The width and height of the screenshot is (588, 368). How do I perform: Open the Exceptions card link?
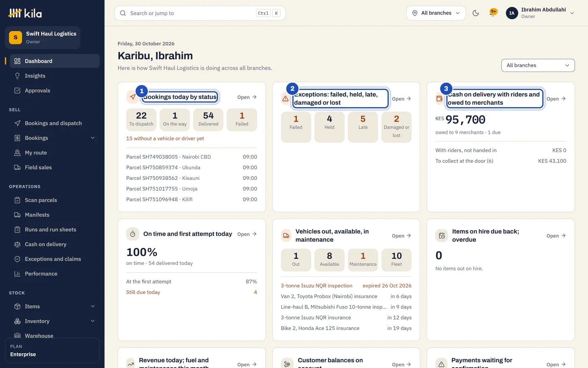pyautogui.click(x=401, y=99)
